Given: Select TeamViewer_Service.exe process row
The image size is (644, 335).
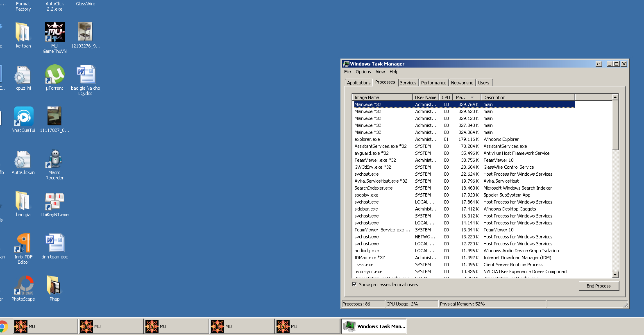Looking at the screenshot, I should coord(464,230).
